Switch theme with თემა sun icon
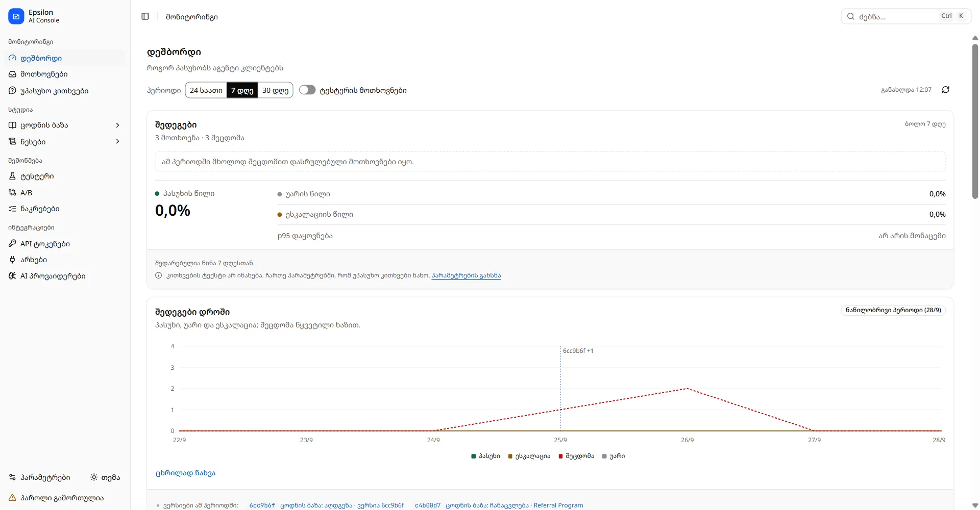Viewport: 980px width, 510px height. [x=94, y=477]
